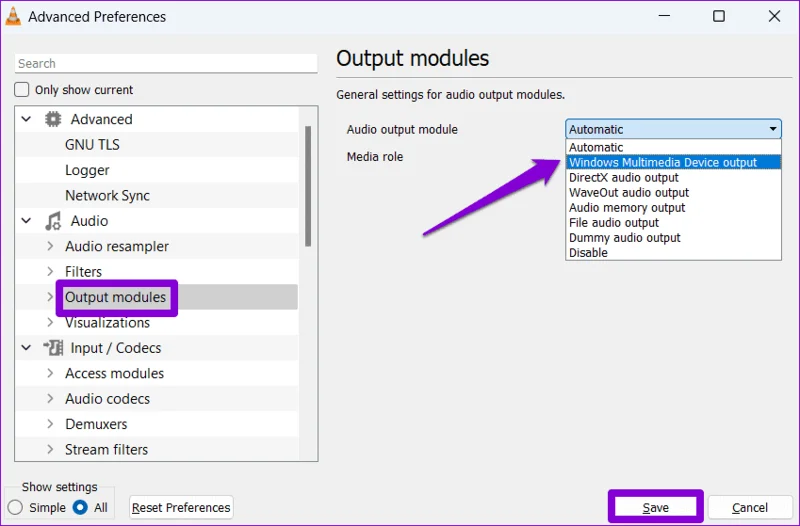Click the Audio music note icon
The height and width of the screenshot is (526, 800).
53,221
